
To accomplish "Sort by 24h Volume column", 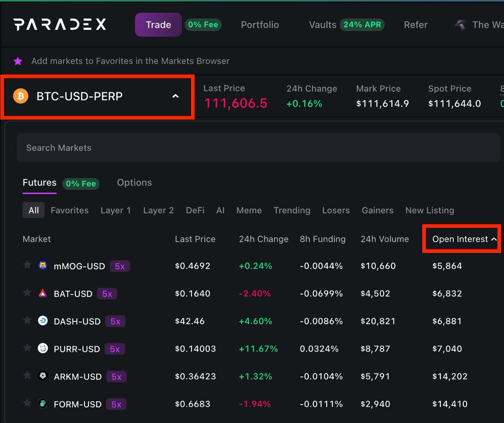I will click(x=385, y=239).
